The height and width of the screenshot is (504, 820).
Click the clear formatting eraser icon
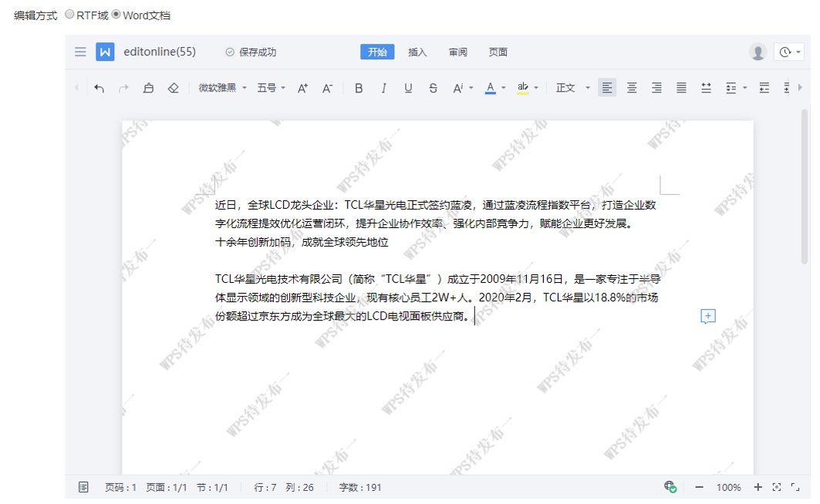[x=173, y=89]
